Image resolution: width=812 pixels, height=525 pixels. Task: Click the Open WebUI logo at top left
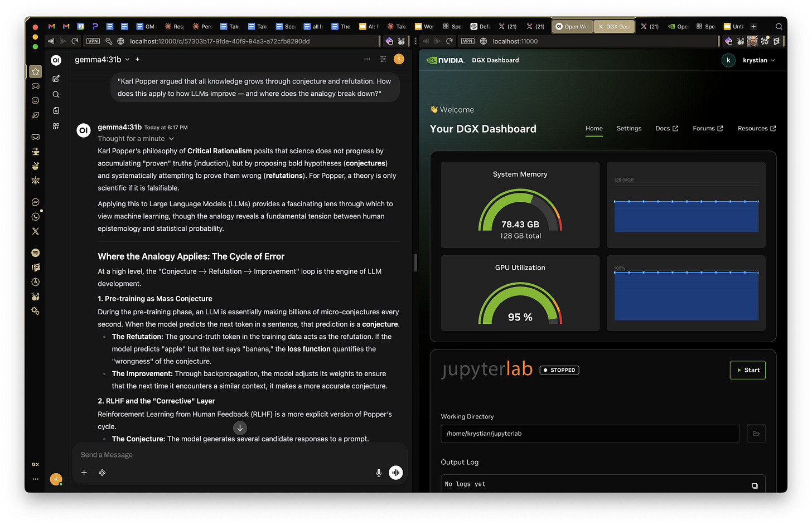(56, 60)
